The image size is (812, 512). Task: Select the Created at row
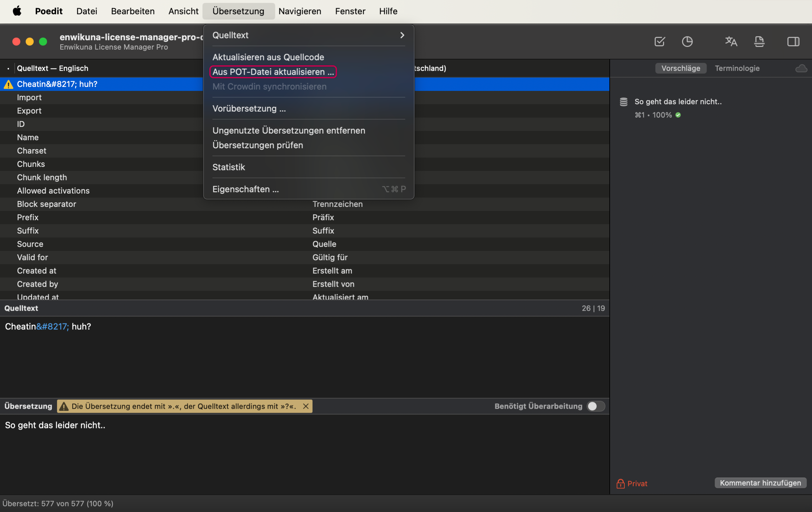pos(305,271)
